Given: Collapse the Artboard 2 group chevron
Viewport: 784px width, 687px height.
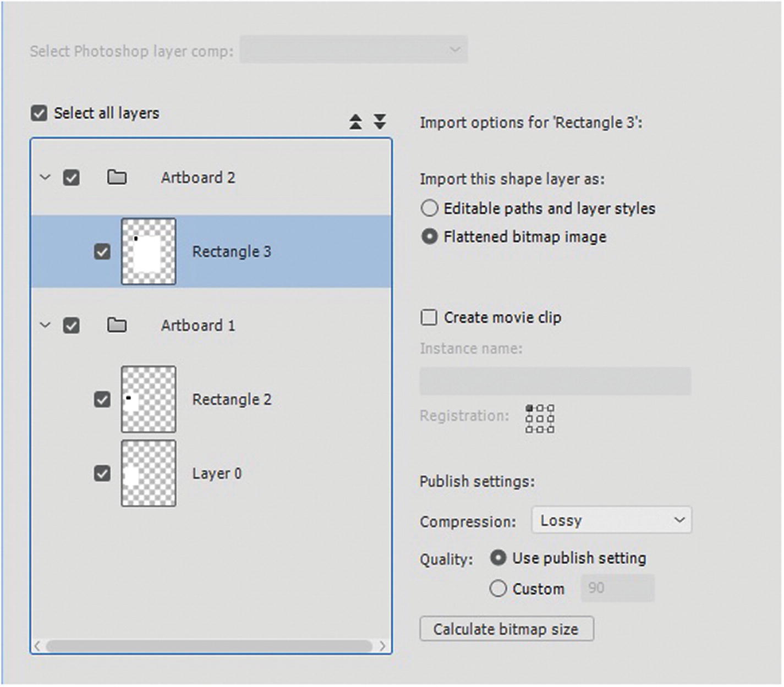Looking at the screenshot, I should click(45, 178).
